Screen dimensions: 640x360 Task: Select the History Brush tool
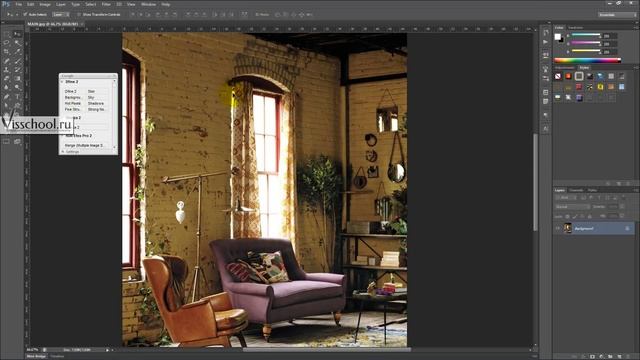[17, 70]
